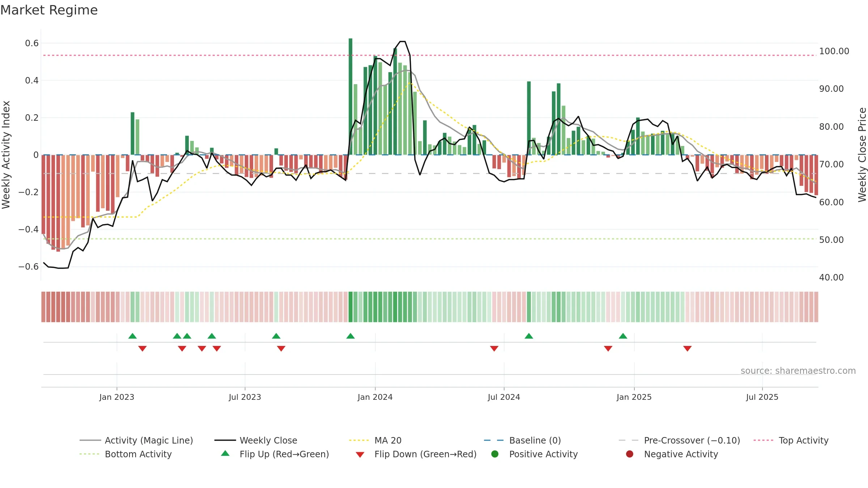Click the last flip-down marker after Jan 2025
This screenshot has width=868, height=488.
(x=687, y=348)
